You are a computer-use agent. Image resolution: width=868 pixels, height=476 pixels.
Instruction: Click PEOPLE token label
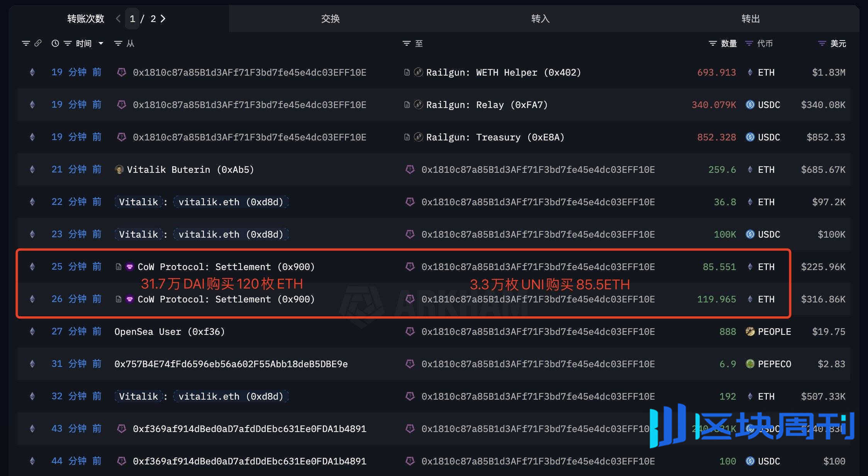tap(775, 332)
